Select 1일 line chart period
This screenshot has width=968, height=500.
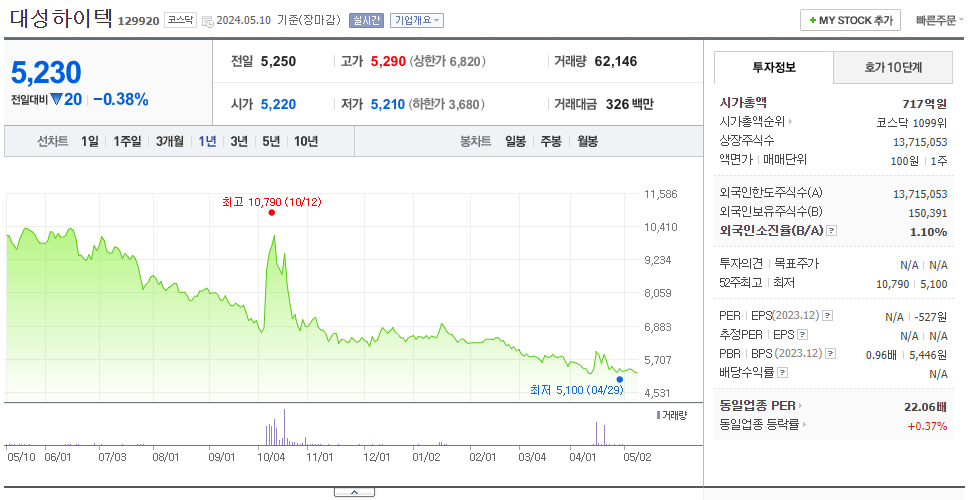click(x=90, y=141)
